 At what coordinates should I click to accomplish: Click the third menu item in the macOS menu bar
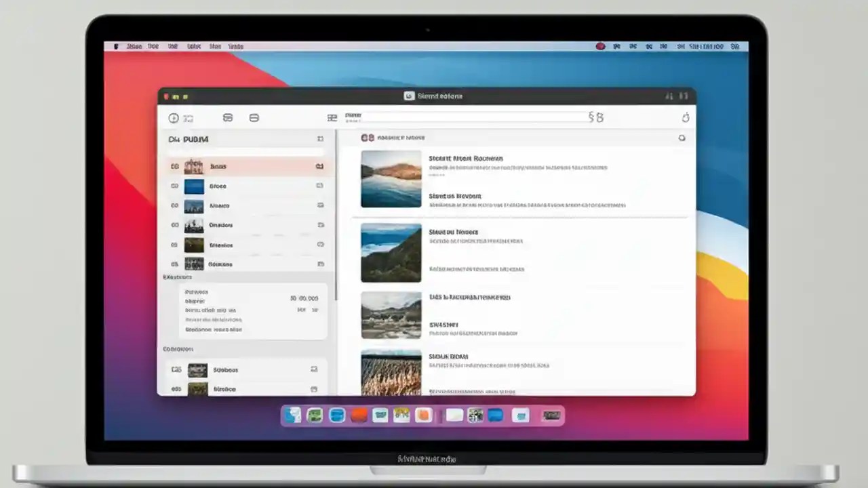click(172, 46)
